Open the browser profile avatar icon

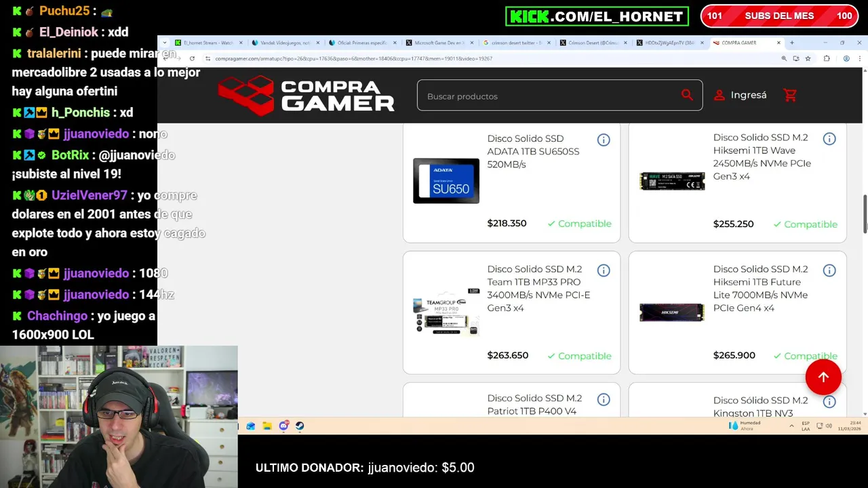pyautogui.click(x=846, y=59)
